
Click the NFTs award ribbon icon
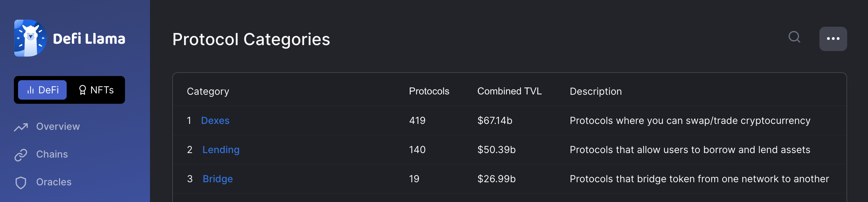pos(82,90)
